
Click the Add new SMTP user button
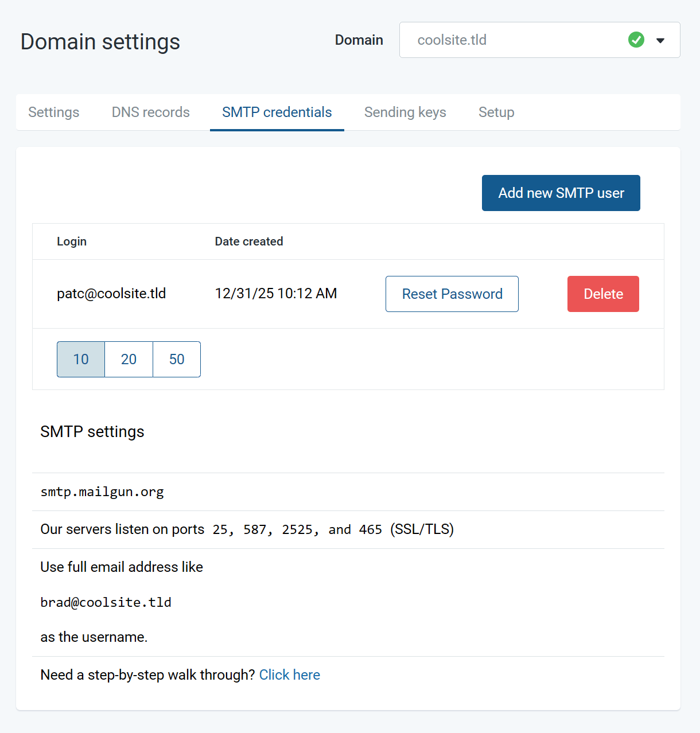(x=561, y=193)
